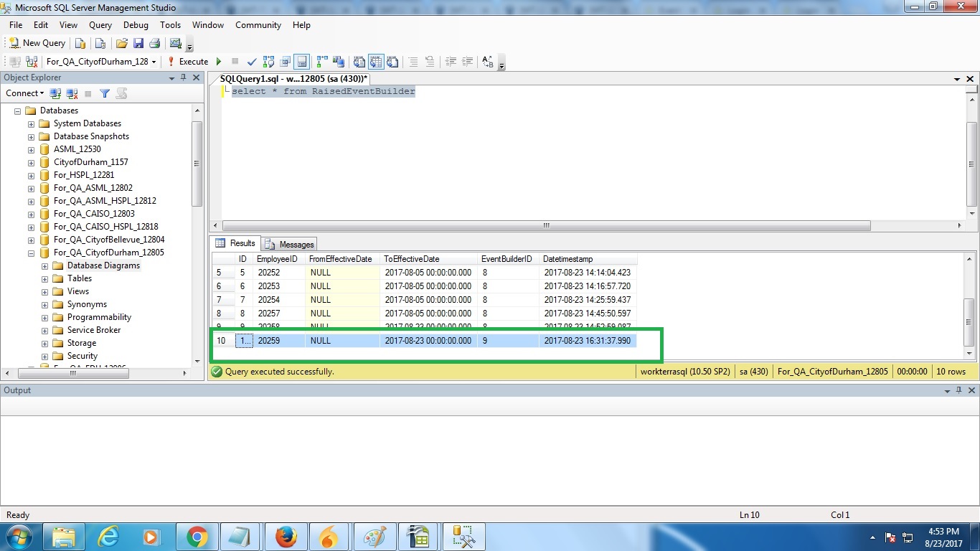Screen dimensions: 980x551
Task: Open the Tools menu
Action: coord(170,25)
